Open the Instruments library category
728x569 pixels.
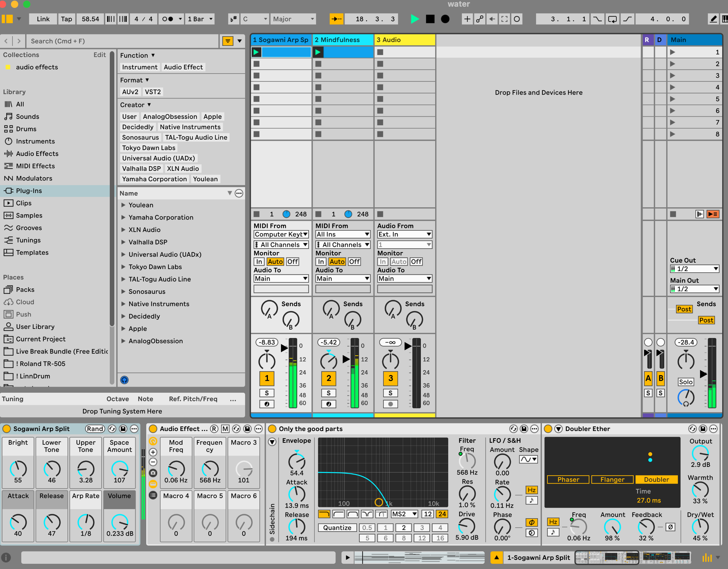point(35,141)
